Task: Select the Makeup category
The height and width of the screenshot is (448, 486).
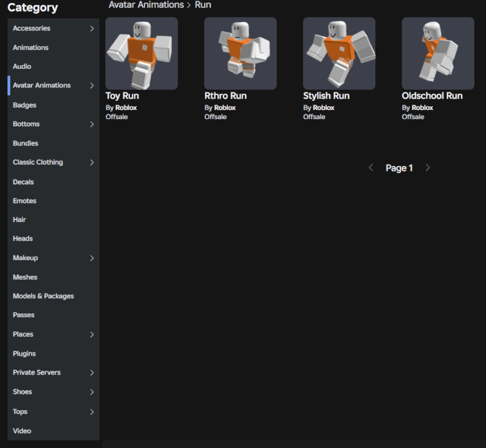Action: [x=53, y=258]
